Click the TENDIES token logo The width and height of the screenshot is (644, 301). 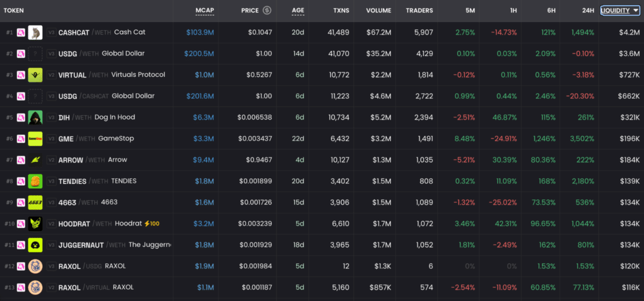point(35,181)
